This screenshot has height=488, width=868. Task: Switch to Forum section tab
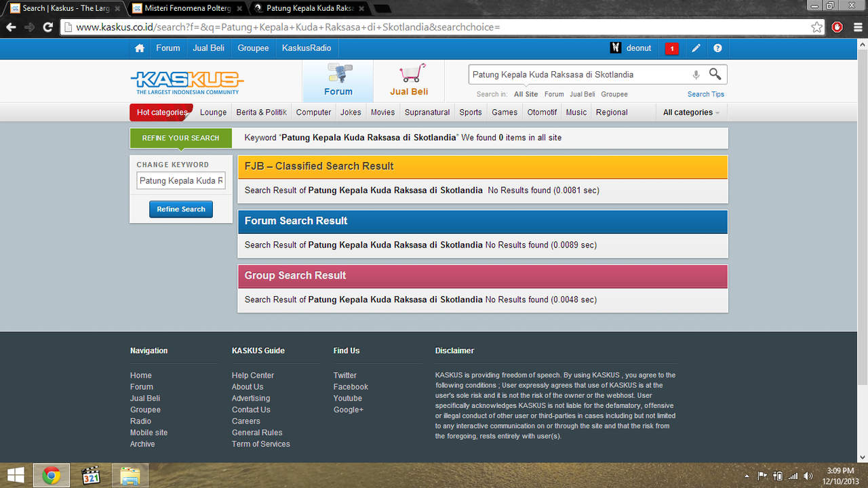(338, 81)
